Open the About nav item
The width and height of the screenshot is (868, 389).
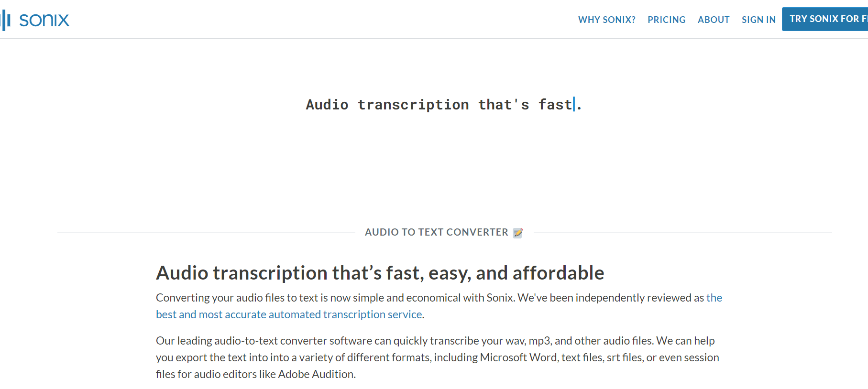[713, 20]
